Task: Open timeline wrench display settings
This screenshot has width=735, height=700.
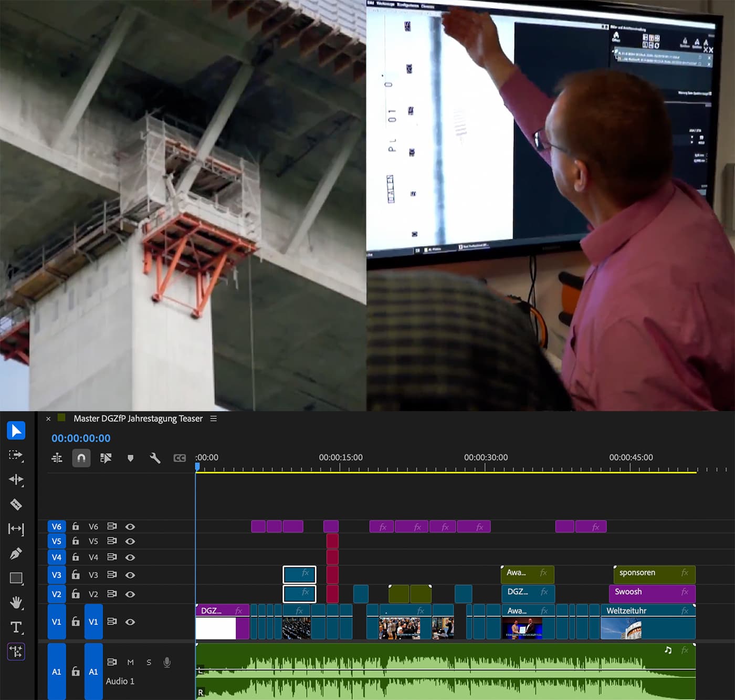Action: pyautogui.click(x=155, y=458)
